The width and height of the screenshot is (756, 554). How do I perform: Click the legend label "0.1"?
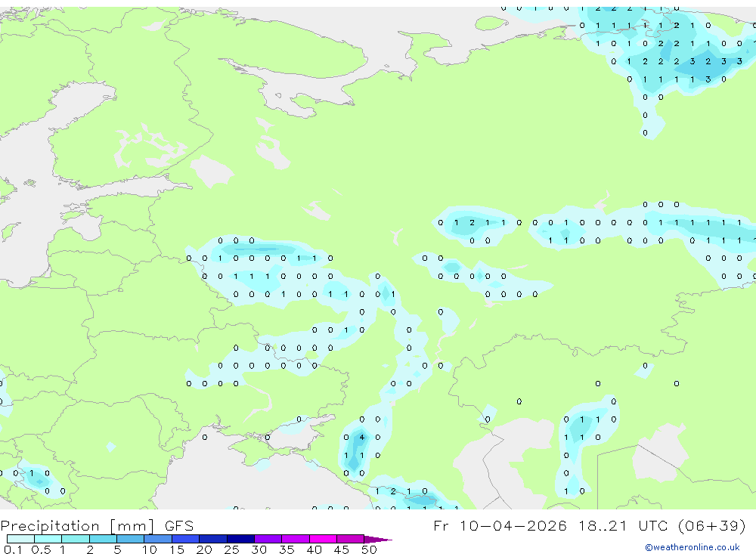click(13, 549)
